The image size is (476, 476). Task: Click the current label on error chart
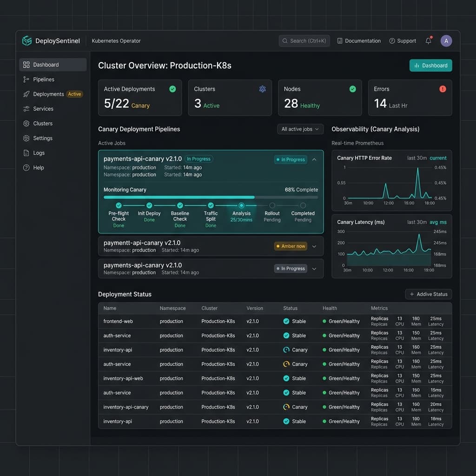pos(438,158)
